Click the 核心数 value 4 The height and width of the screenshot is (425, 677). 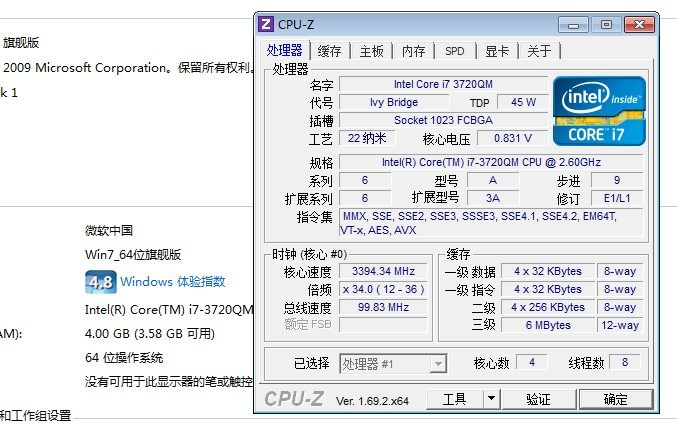(532, 362)
